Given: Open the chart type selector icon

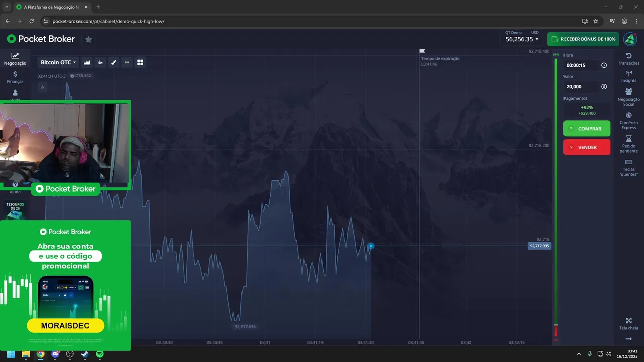Looking at the screenshot, I should point(87,62).
